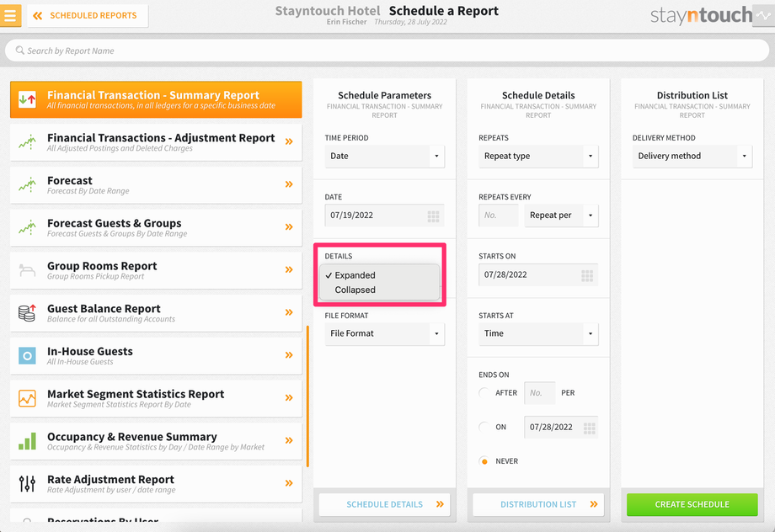Screen dimensions: 775x532
Task: Click the Financial Transactions Adjustment chart icon
Action: pyautogui.click(x=27, y=142)
